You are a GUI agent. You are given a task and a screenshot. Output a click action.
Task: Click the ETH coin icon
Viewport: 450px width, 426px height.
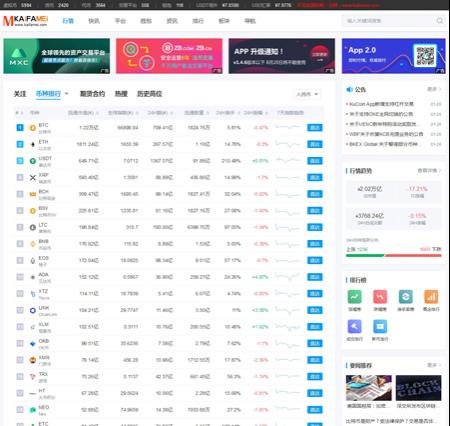coord(33,144)
